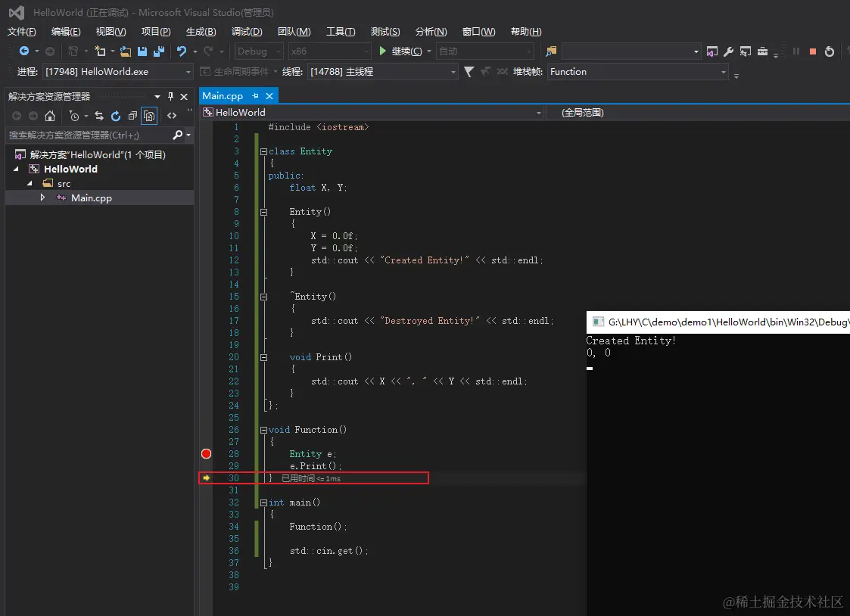Save Main.cpp with the Save icon
The width and height of the screenshot is (850, 616).
point(142,51)
